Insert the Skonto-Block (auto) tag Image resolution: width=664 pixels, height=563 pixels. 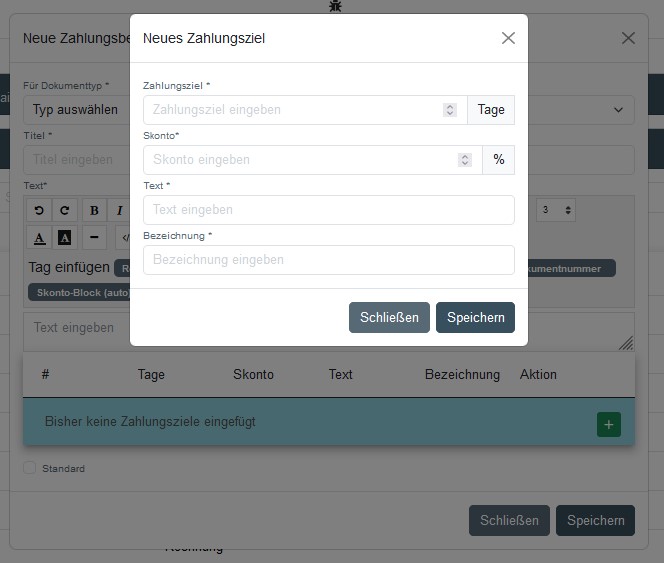coord(78,292)
